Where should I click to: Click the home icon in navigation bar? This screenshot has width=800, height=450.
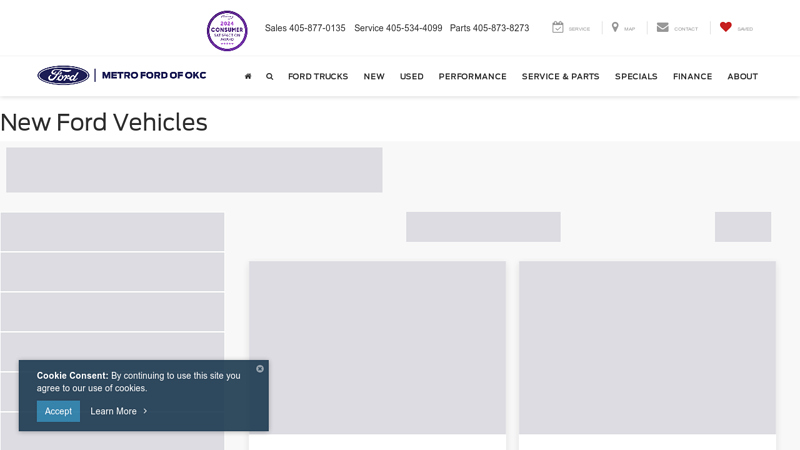[248, 76]
